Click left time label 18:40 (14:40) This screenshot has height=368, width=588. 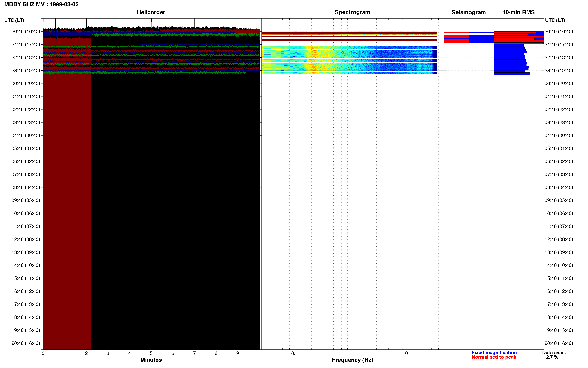coord(26,317)
